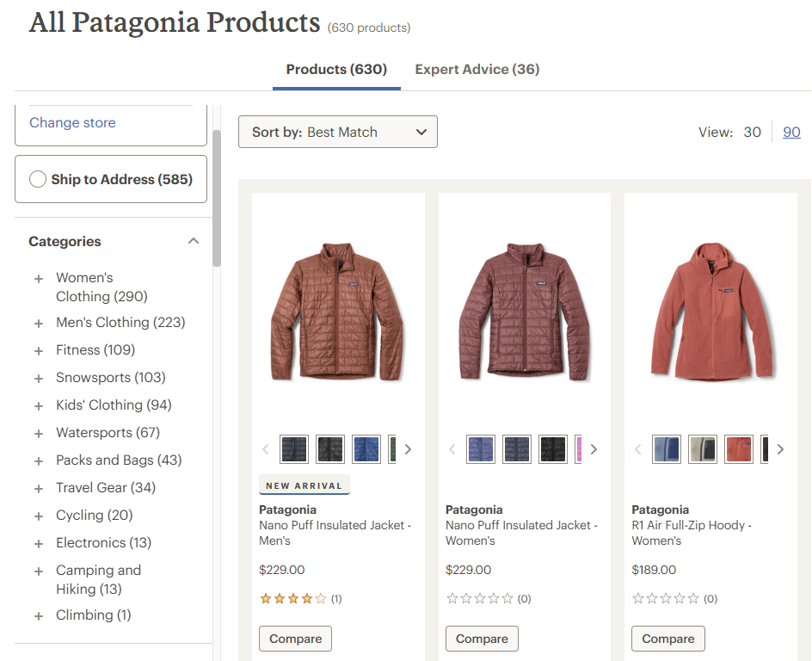Click the filter sidebar scrollbar
Image resolution: width=812 pixels, height=661 pixels.
[217, 198]
